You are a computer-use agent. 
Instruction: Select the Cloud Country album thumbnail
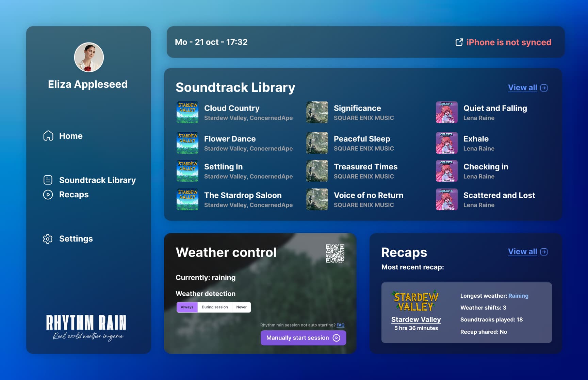pos(187,112)
